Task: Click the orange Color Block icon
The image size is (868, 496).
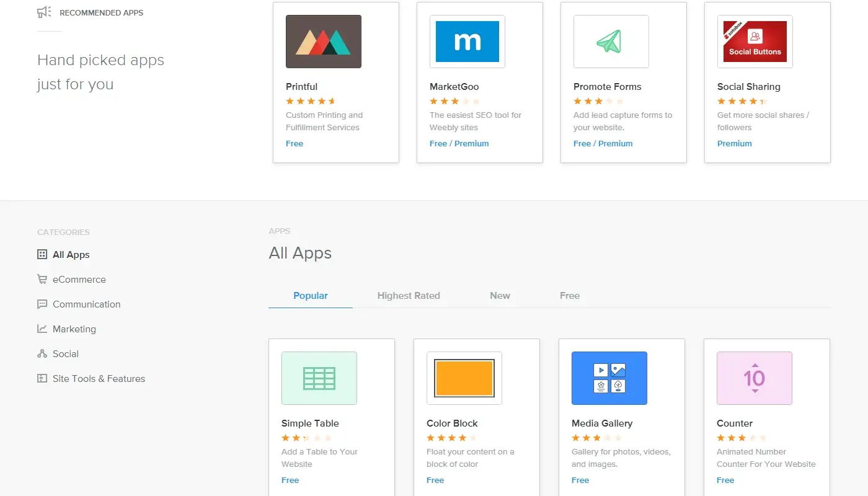Action: coord(464,378)
